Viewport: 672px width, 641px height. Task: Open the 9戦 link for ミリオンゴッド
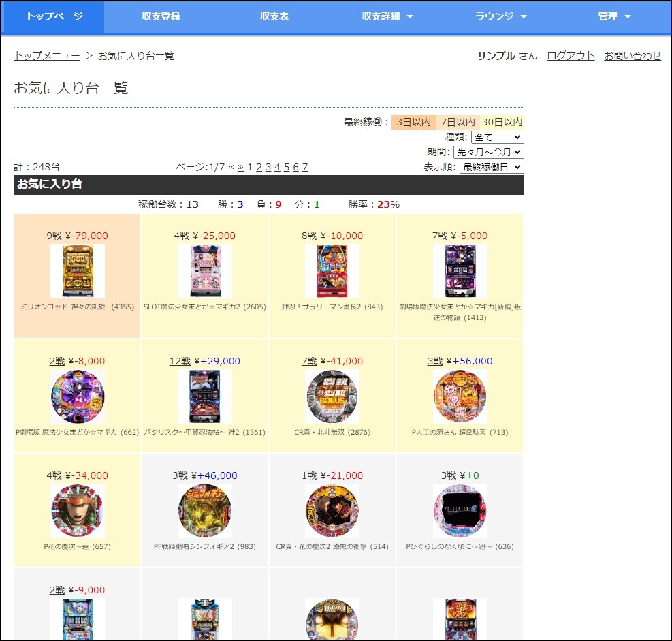pos(54,236)
